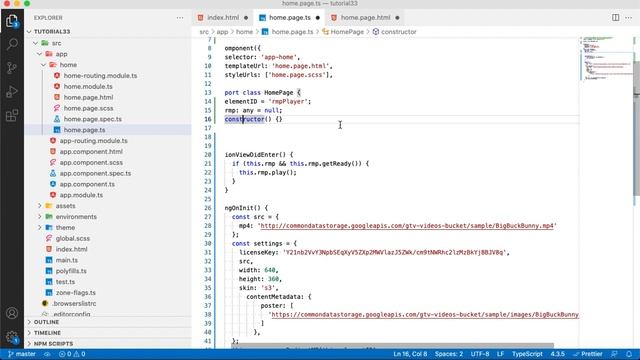This screenshot has height=360, width=640.
Task: Open app-routing.module.ts file
Action: [93, 140]
